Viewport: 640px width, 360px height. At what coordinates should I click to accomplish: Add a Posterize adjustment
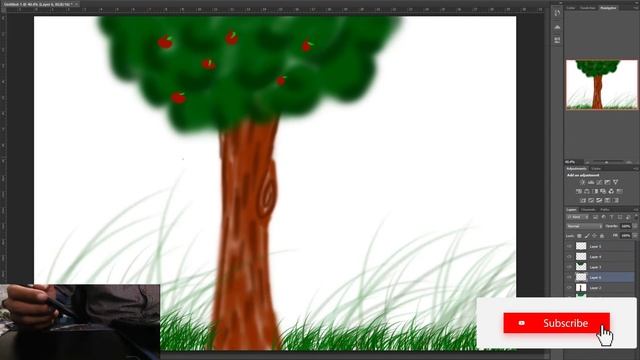tap(591, 200)
